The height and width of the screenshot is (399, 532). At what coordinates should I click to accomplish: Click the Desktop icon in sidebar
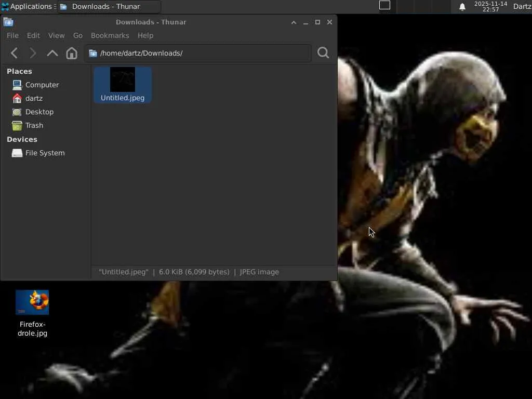click(17, 112)
